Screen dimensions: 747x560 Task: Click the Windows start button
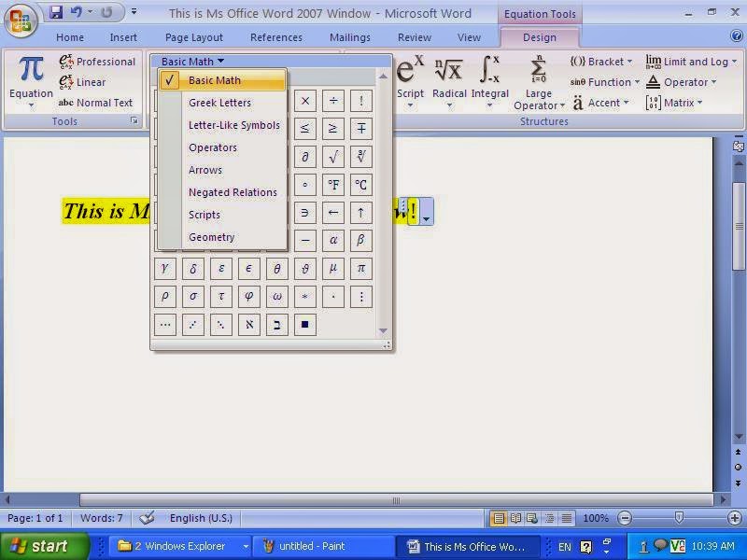click(45, 546)
